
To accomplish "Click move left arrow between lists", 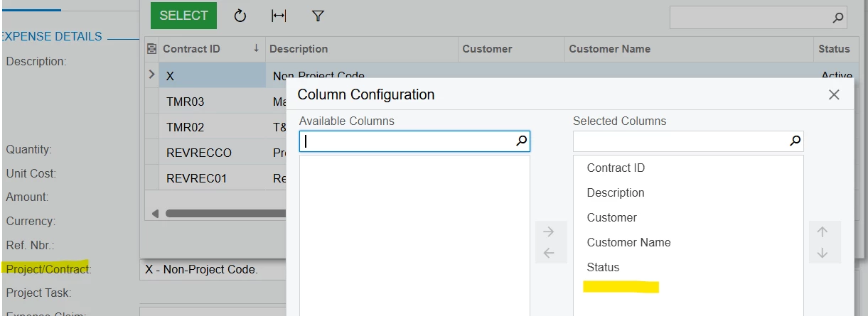I will click(x=548, y=253).
